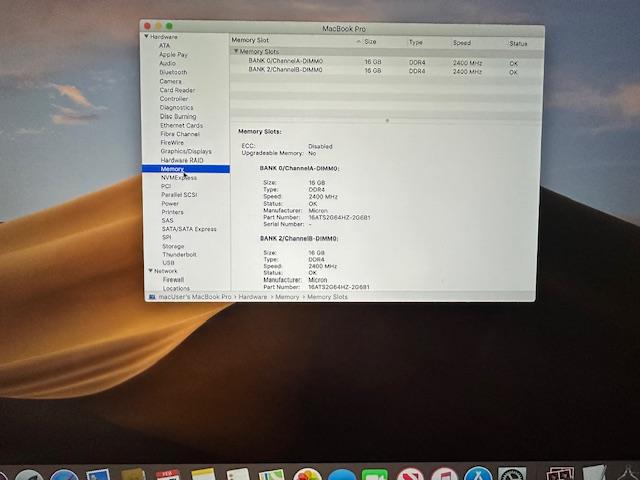640x480 pixels.
Task: Select Controller in the sidebar
Action: pyautogui.click(x=174, y=99)
